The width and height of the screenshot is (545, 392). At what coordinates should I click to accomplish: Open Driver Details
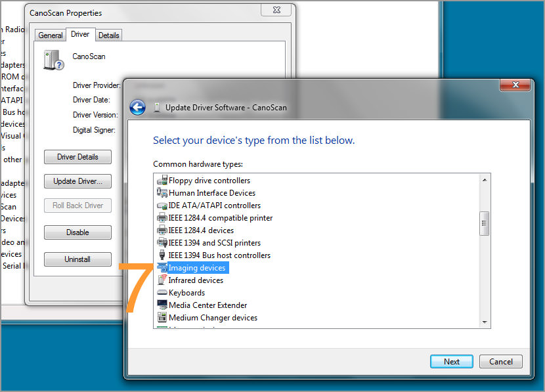[x=77, y=156]
